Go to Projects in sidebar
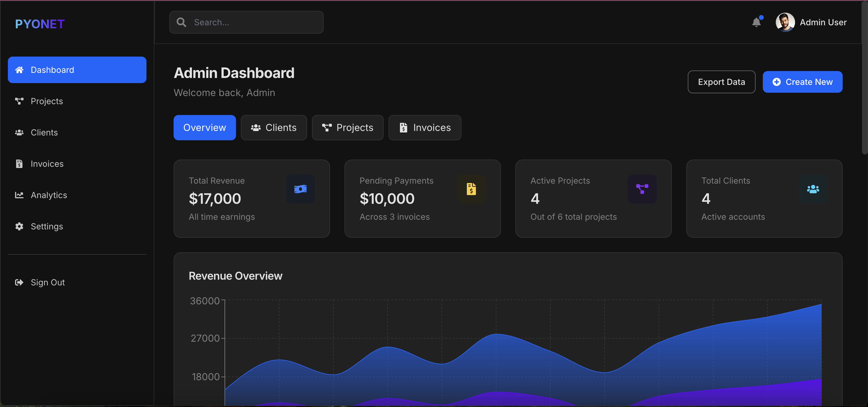Image resolution: width=868 pixels, height=407 pixels. point(46,101)
